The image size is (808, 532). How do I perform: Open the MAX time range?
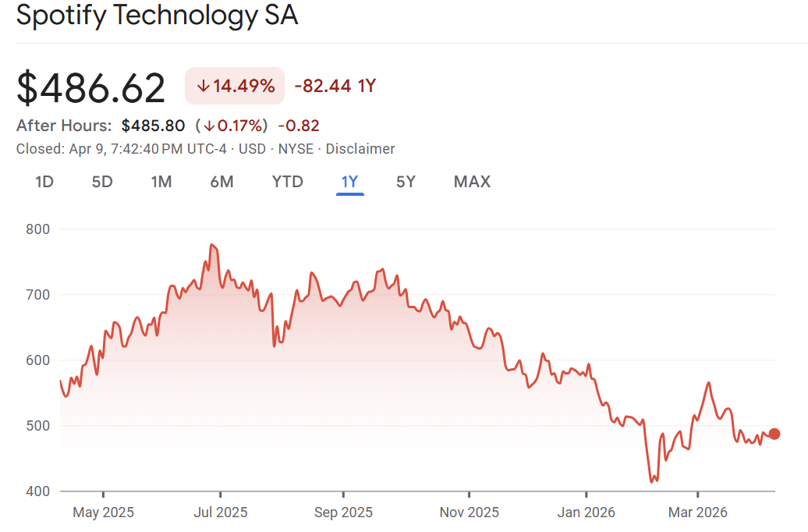click(472, 182)
